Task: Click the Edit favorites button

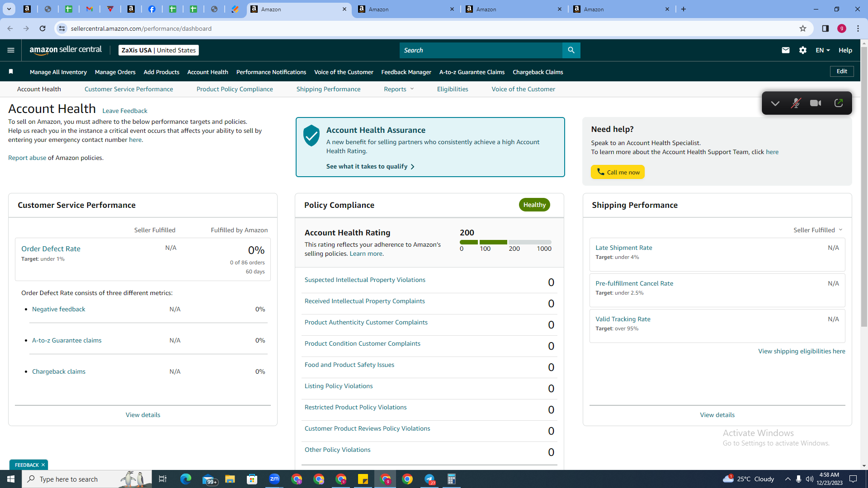Action: click(842, 71)
